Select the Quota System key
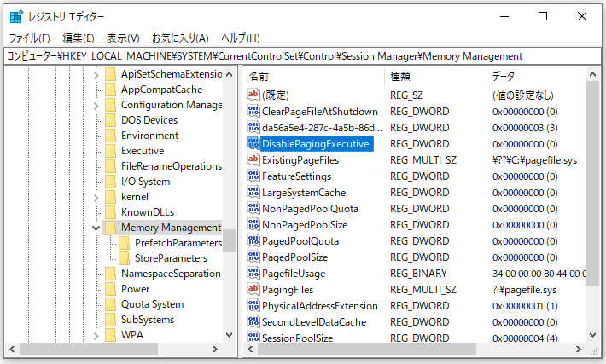The image size is (606, 364). tap(152, 304)
